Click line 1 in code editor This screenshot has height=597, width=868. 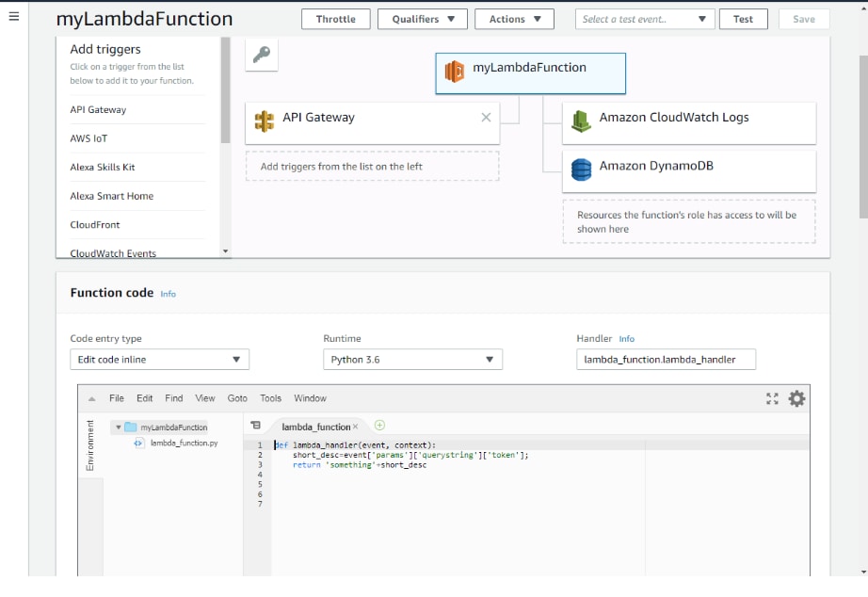pos(355,445)
